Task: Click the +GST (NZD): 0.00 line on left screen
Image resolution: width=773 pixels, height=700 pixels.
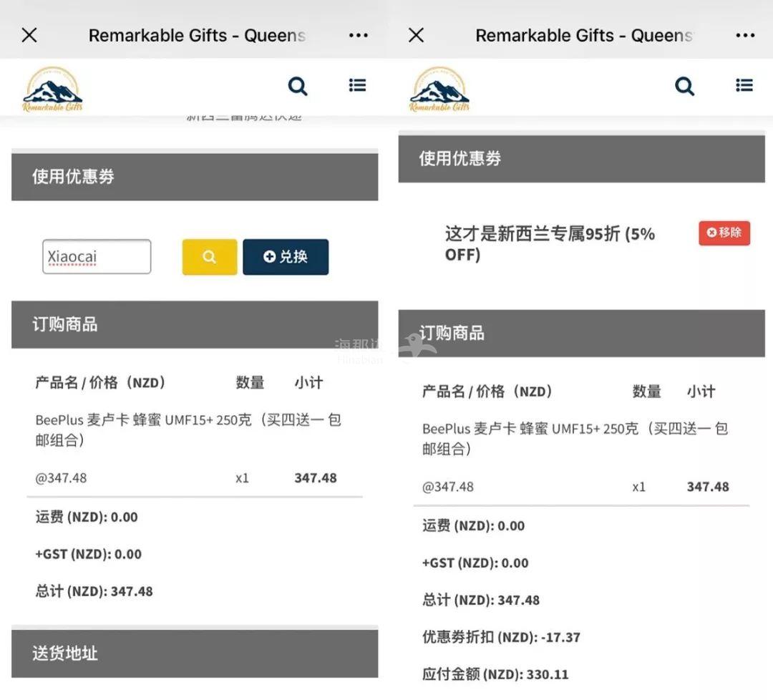Action: [88, 554]
